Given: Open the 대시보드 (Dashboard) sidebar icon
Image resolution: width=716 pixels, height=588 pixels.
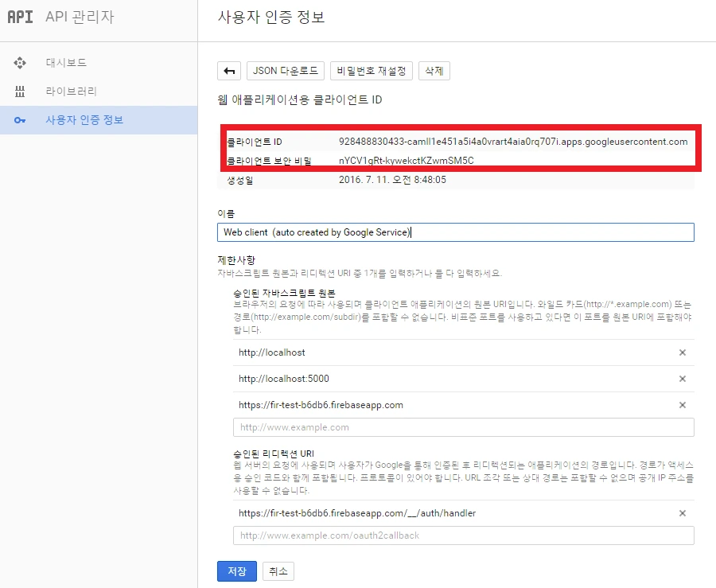Looking at the screenshot, I should coord(20,63).
